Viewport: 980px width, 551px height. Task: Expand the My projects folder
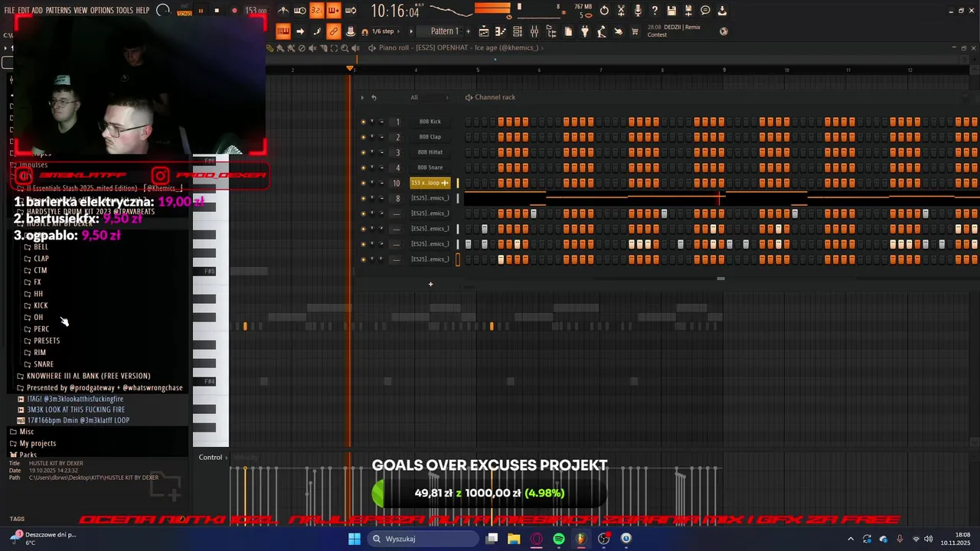pos(38,443)
